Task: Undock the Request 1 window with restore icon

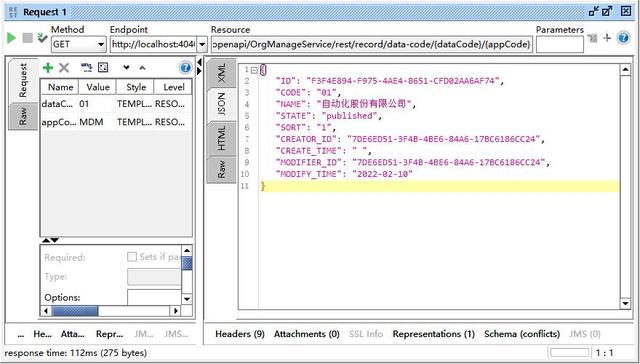Action: (x=594, y=11)
